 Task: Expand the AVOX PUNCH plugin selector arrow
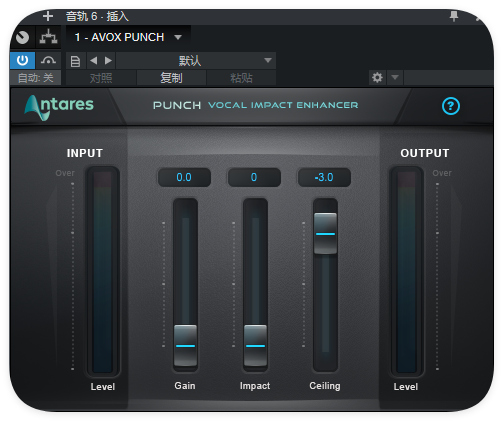(x=178, y=37)
